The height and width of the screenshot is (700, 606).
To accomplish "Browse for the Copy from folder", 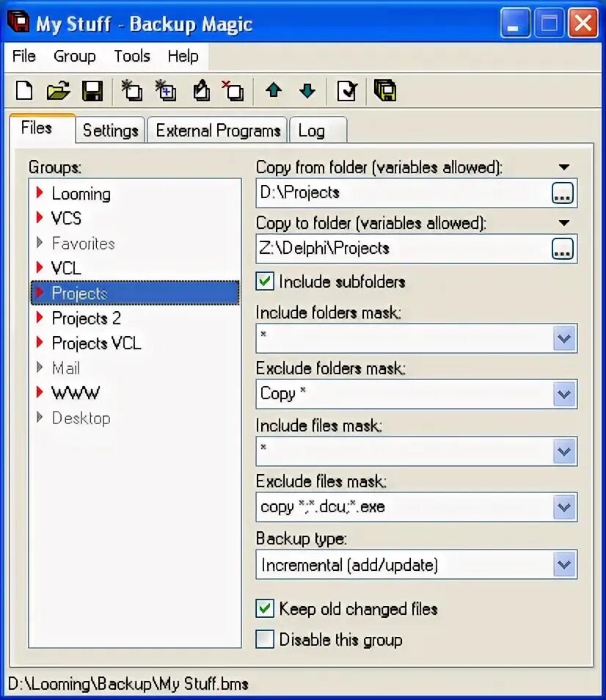I will 563,193.
